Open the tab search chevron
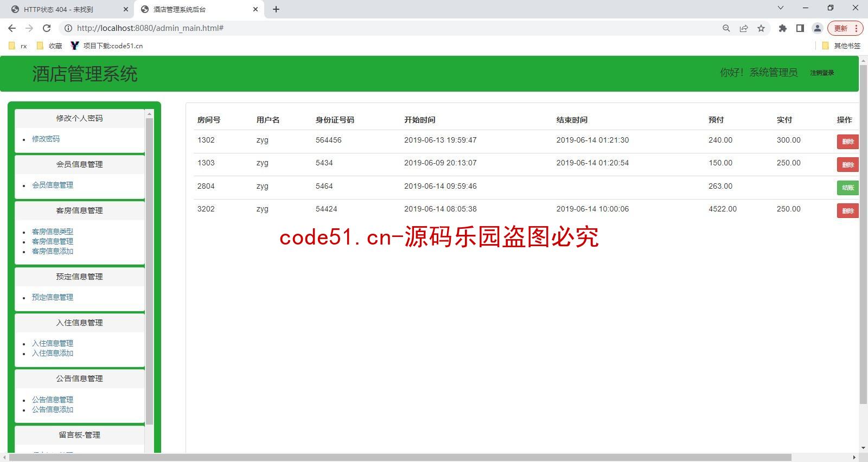 click(780, 8)
